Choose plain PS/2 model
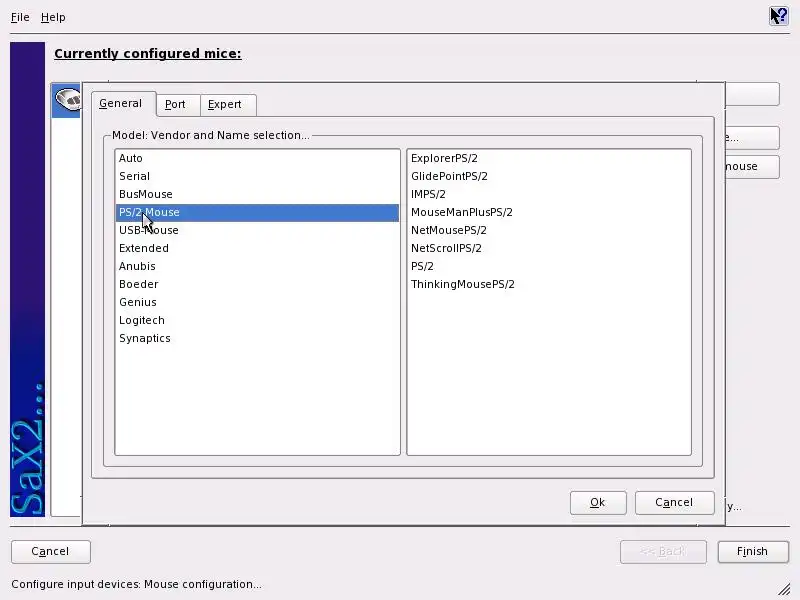Image resolution: width=800 pixels, height=600 pixels. [549, 266]
